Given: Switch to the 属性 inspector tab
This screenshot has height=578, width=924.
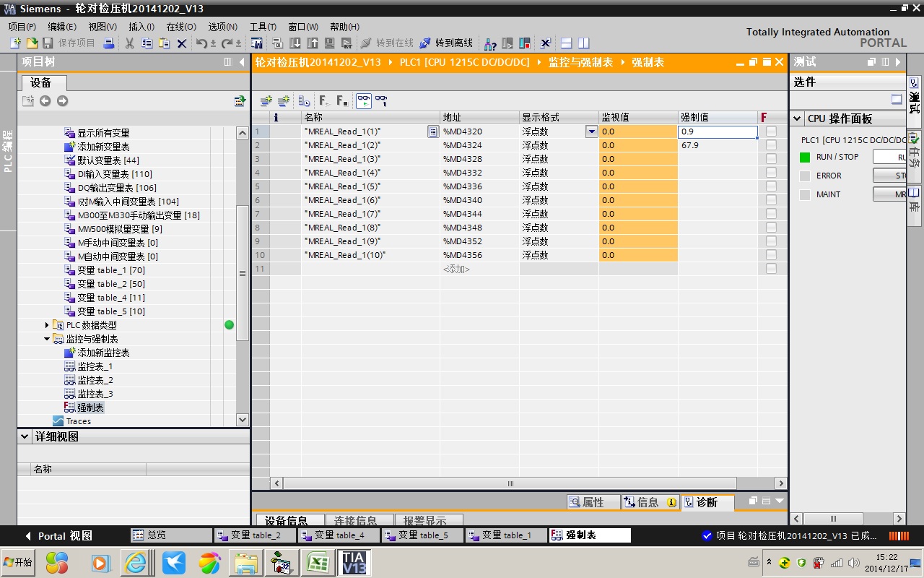Looking at the screenshot, I should 594,502.
